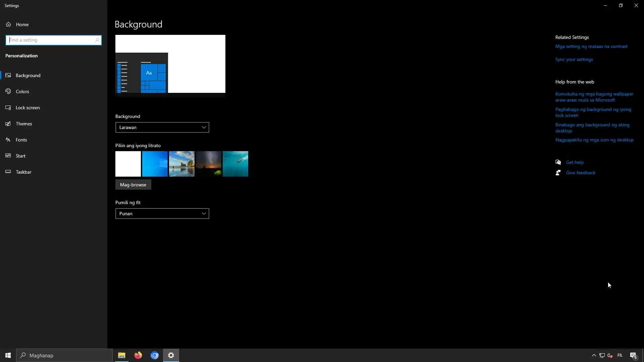Open the Sync your settings link

[574, 60]
